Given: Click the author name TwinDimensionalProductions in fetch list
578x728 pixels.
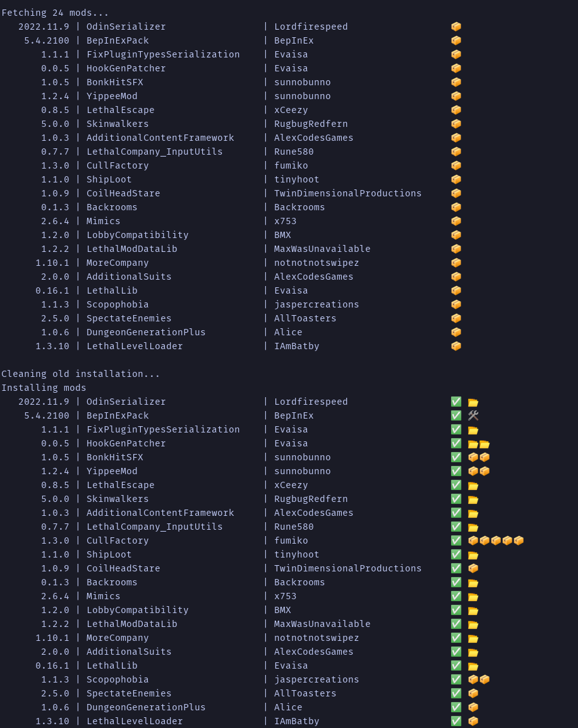Looking at the screenshot, I should pos(347,193).
